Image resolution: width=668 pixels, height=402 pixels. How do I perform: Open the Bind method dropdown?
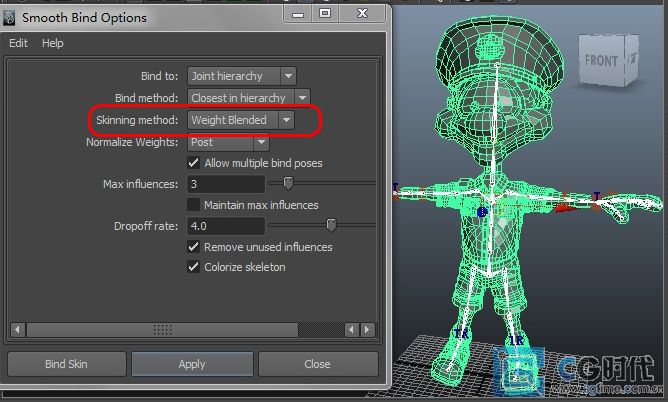pos(249,98)
